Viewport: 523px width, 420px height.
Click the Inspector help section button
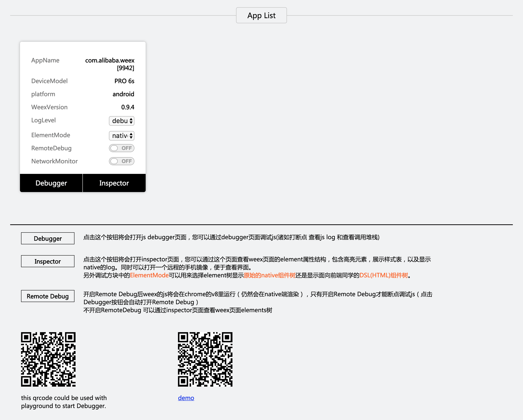point(48,261)
